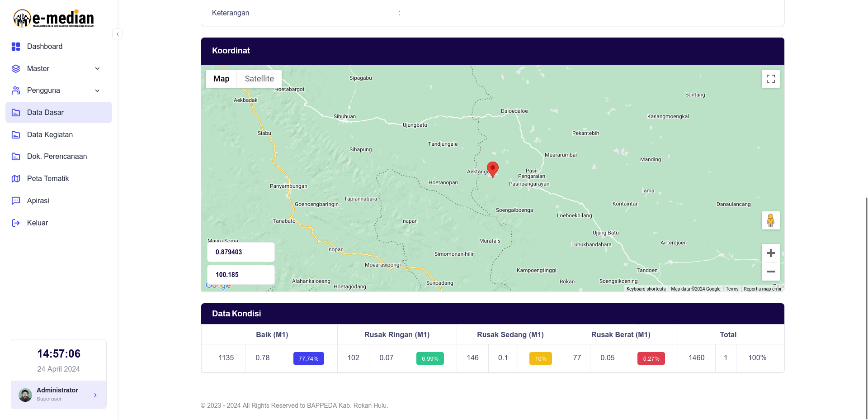868x420 pixels.
Task: Open the Data Kegiatan menu item
Action: pyautogui.click(x=59, y=135)
